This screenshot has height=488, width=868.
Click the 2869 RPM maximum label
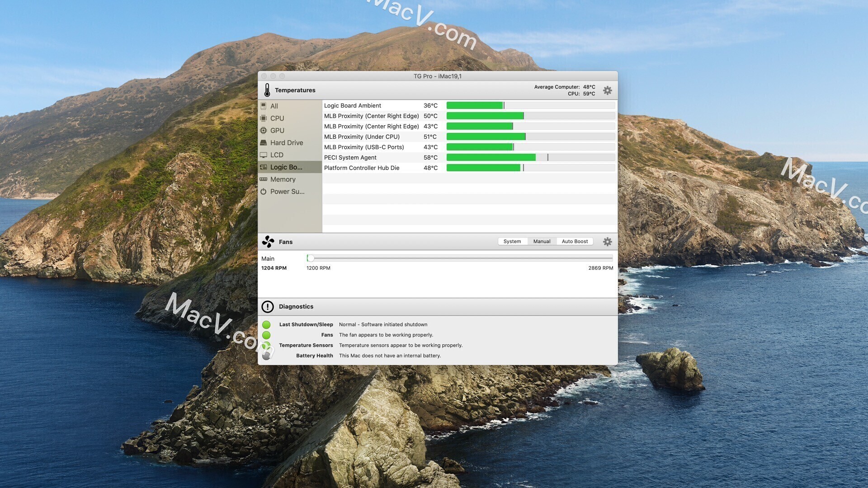tap(600, 268)
